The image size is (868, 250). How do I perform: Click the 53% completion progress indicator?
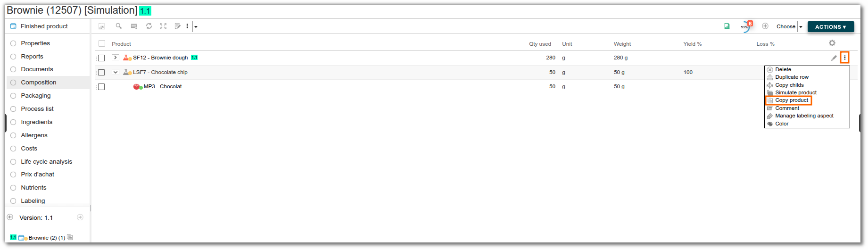click(745, 27)
